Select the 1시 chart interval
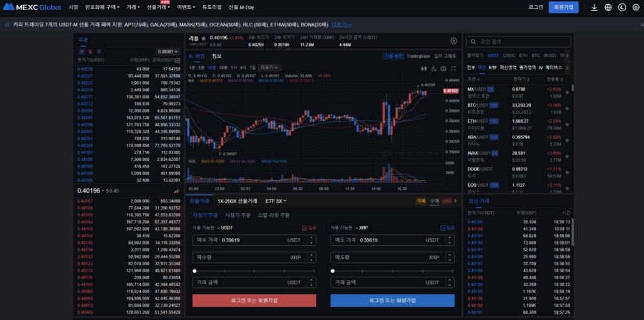This screenshot has height=320, width=644. click(x=234, y=67)
